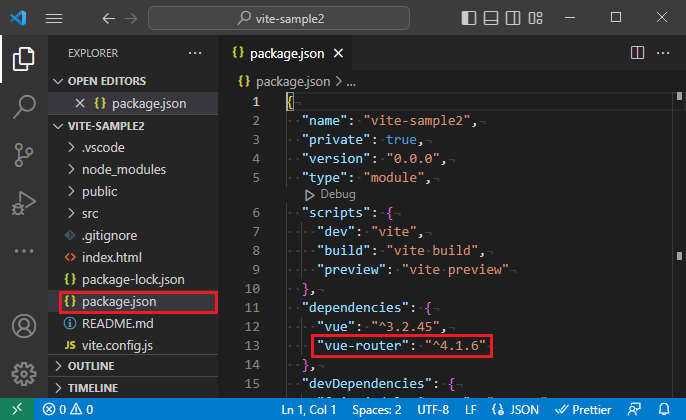Click the Prettier status bar item
This screenshot has width=686, height=420.
coord(583,410)
